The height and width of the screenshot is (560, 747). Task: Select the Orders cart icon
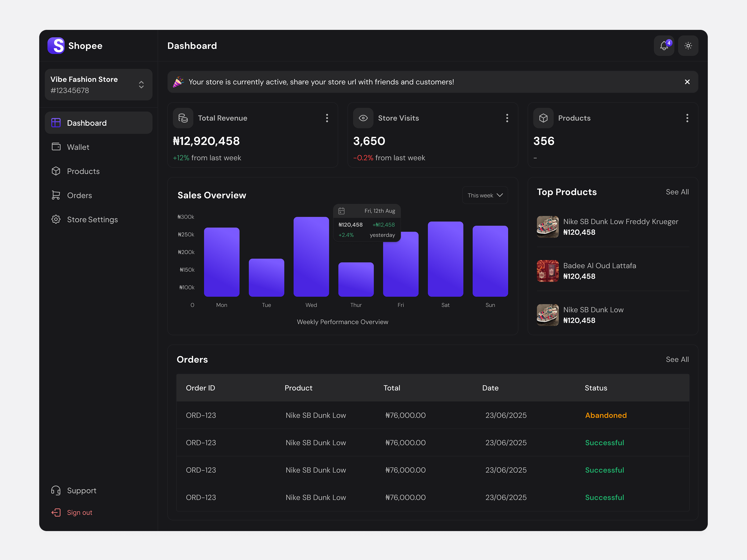pyautogui.click(x=56, y=195)
